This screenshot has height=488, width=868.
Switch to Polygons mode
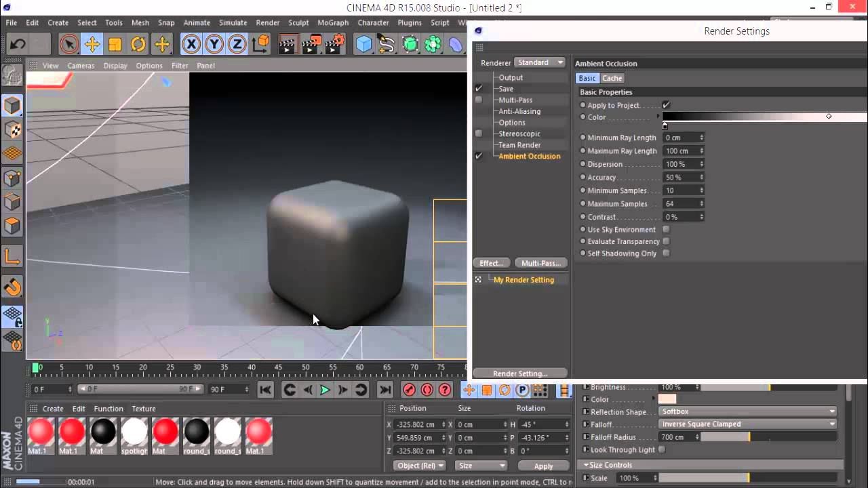tap(12, 225)
